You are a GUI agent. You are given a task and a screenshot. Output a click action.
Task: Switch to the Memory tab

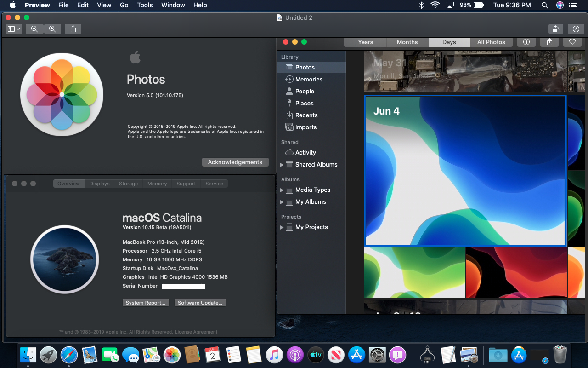tap(157, 184)
